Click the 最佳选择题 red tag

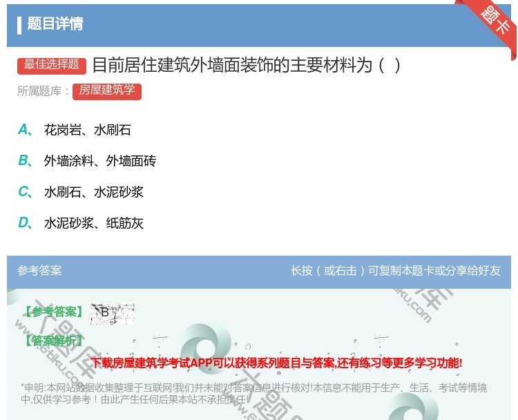pyautogui.click(x=52, y=65)
